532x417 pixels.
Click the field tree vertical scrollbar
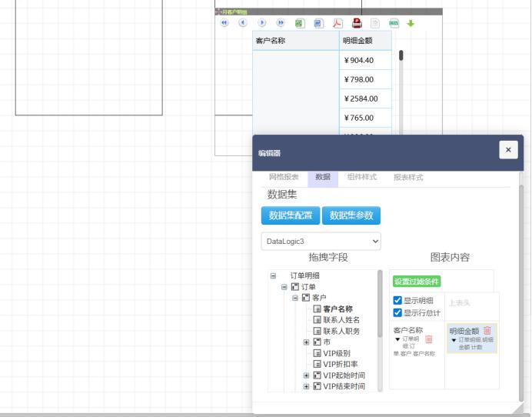pyautogui.click(x=380, y=303)
